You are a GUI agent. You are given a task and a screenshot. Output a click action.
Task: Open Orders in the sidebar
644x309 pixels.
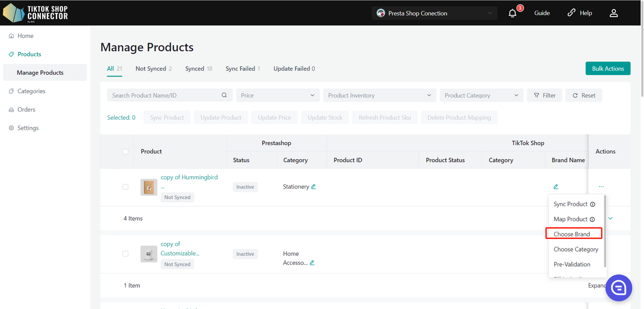pos(26,110)
